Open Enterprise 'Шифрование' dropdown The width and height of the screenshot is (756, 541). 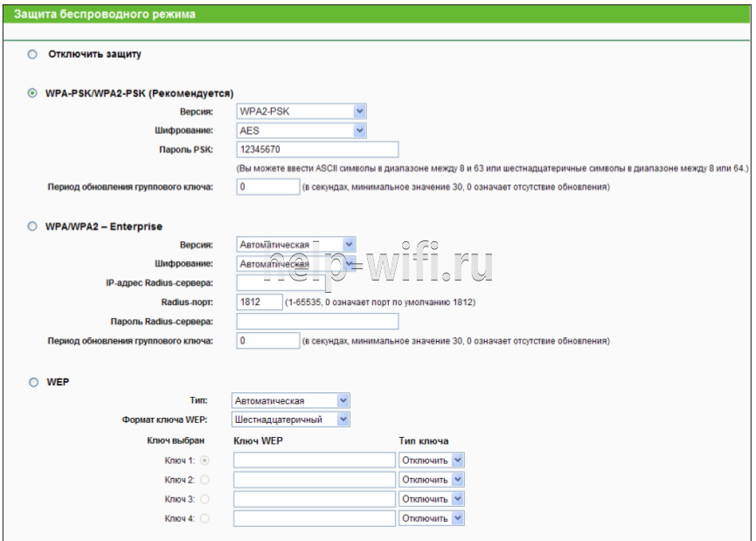[295, 263]
